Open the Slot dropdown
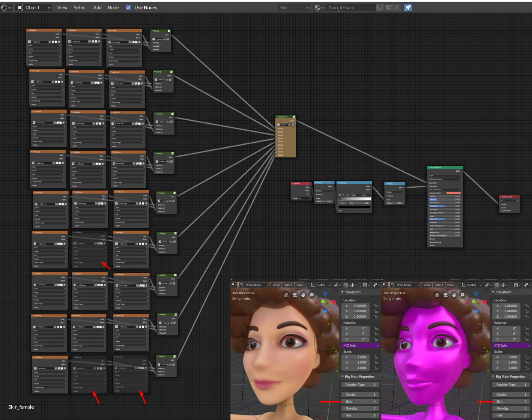The image size is (532, 420). 294,8
